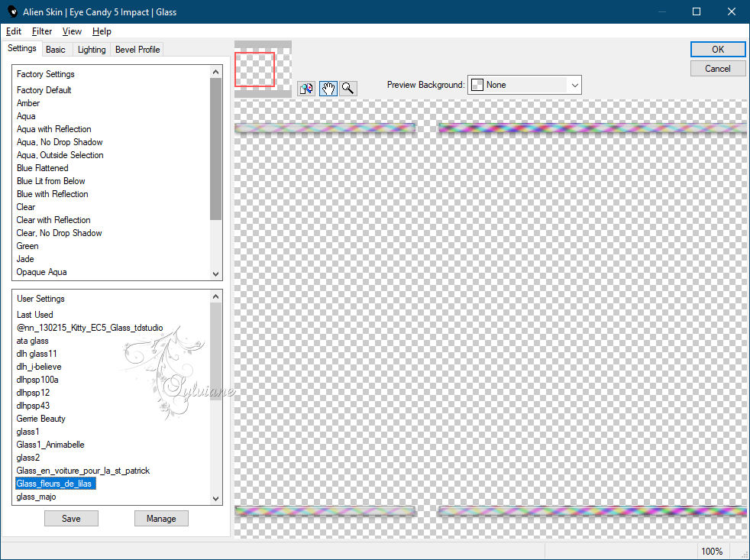Switch to the Settings tab
This screenshot has width=750, height=560.
pyautogui.click(x=21, y=48)
